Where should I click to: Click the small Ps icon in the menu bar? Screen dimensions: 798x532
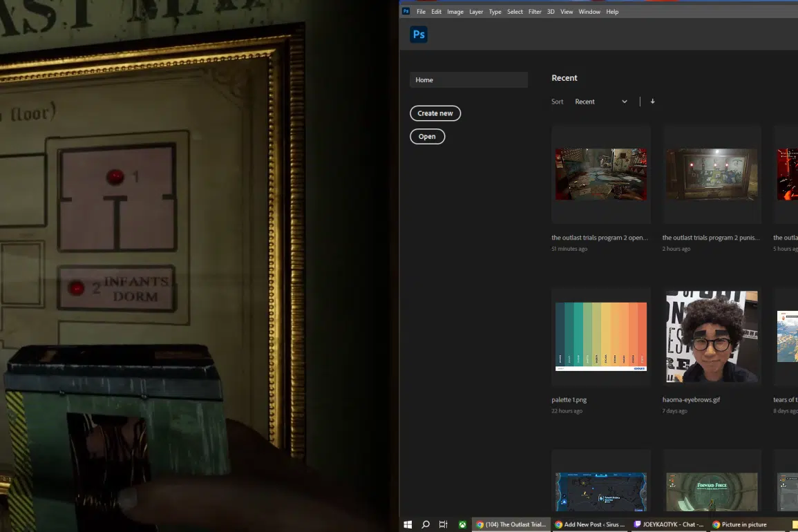click(x=406, y=11)
